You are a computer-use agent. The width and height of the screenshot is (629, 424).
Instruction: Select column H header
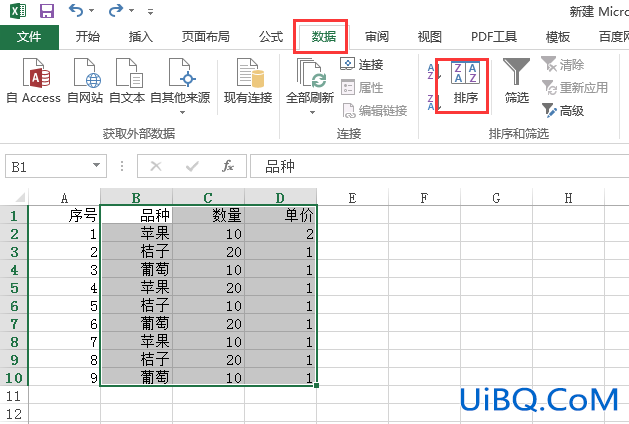pos(568,197)
